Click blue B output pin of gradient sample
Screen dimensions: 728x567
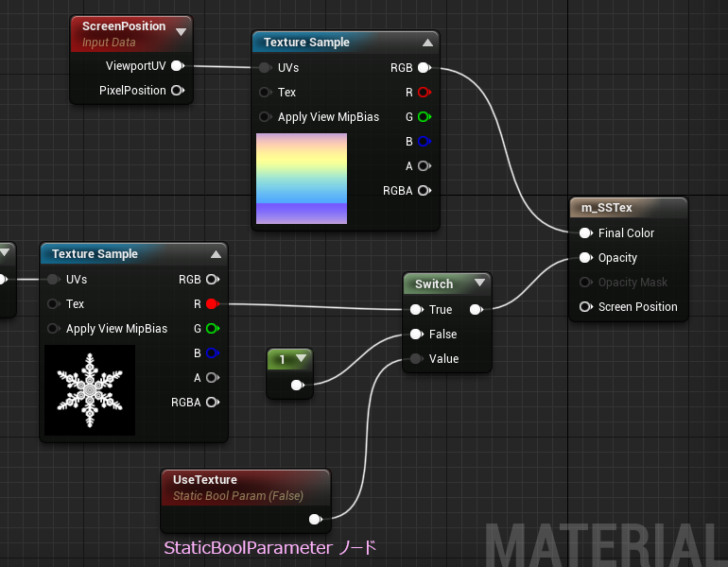(x=425, y=142)
